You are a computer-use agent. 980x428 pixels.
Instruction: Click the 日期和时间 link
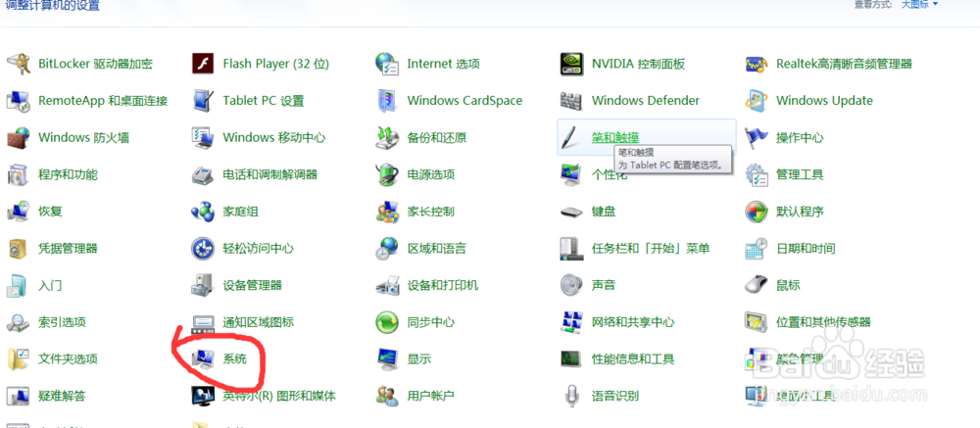pos(806,248)
